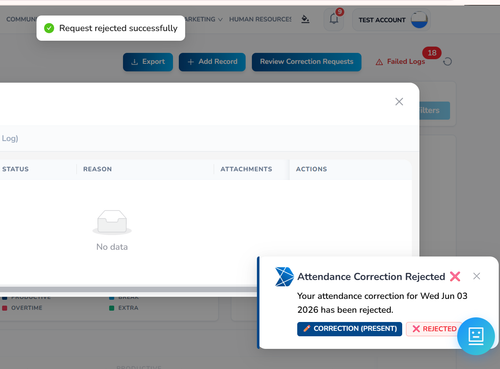Click the Filters button behind the modal
Screen dimensions: 500x369
pos(434,110)
